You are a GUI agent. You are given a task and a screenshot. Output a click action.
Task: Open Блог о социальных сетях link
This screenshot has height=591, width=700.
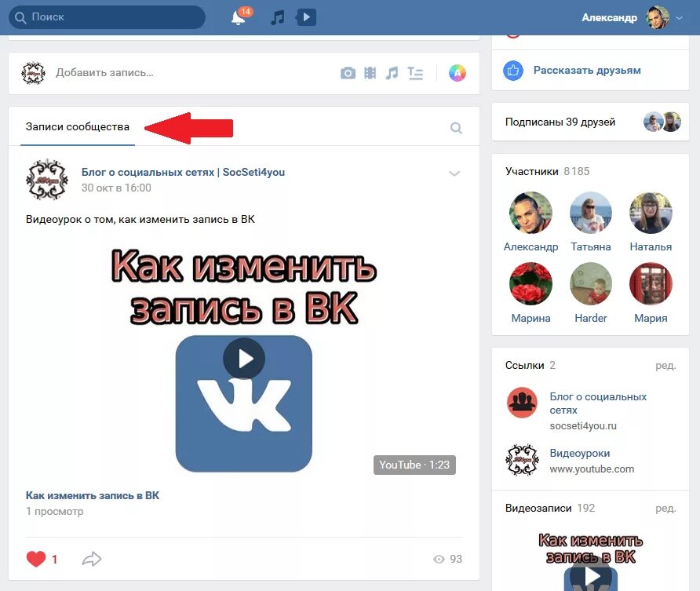coord(598,403)
